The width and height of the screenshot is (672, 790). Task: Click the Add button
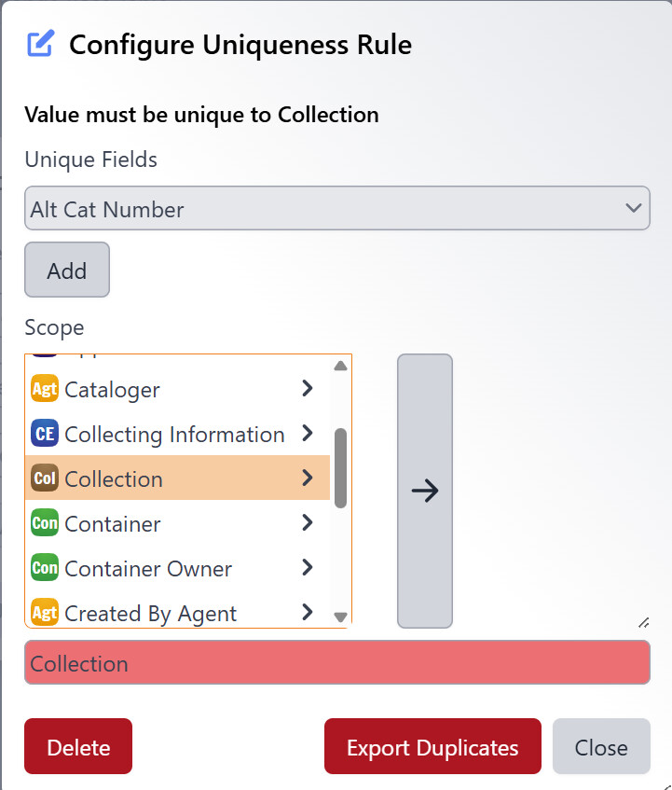67,270
